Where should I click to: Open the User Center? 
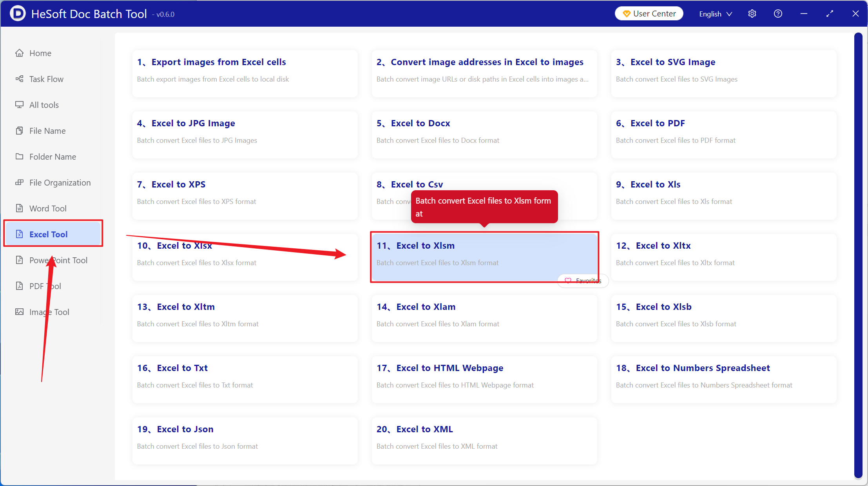coord(649,14)
